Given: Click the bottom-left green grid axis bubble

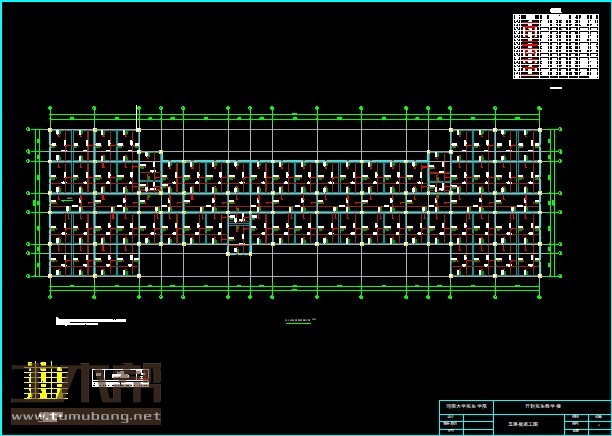Looking at the screenshot, I should (50, 296).
